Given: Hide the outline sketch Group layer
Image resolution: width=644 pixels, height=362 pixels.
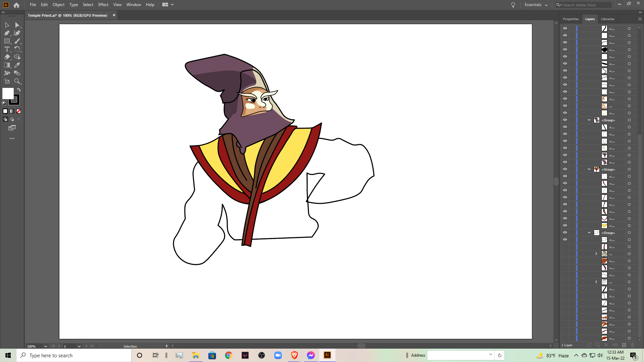Looking at the screenshot, I should pos(565,233).
